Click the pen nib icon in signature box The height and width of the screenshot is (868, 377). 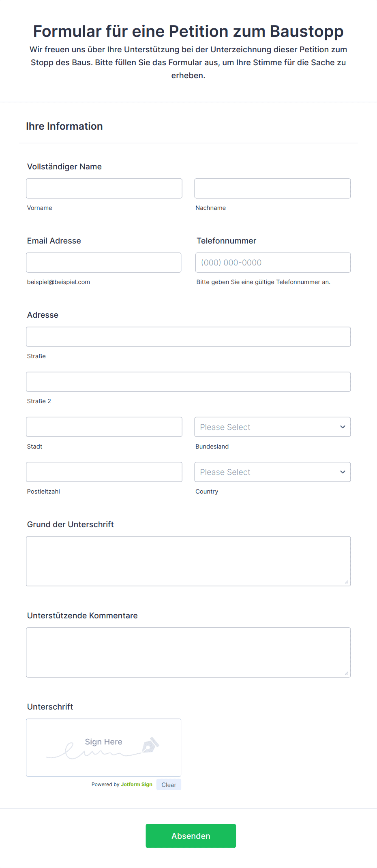click(x=150, y=745)
